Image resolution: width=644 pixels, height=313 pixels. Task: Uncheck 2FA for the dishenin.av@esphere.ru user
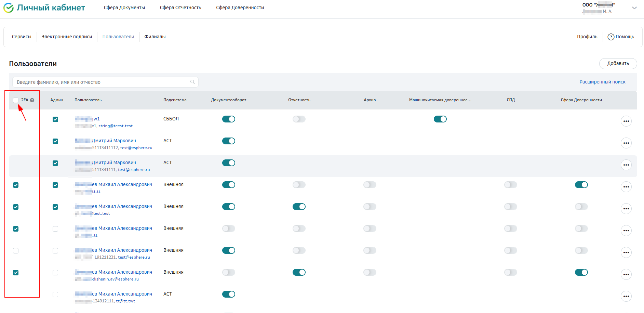coord(16,273)
